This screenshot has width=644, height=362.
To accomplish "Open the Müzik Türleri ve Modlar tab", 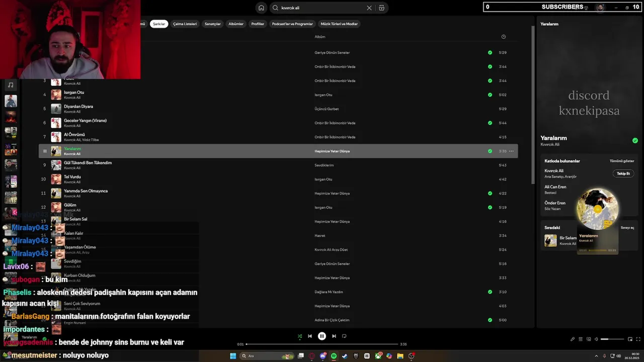I will pos(339,24).
